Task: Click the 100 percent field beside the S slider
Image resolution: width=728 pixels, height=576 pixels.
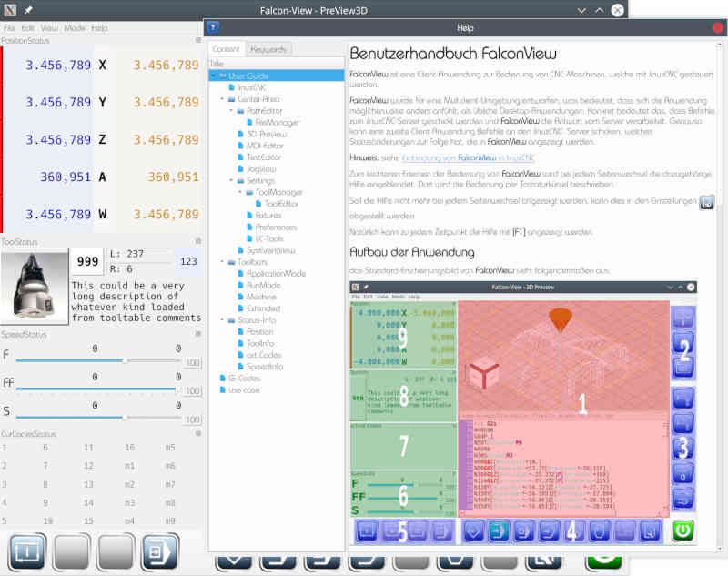Action: click(x=193, y=419)
